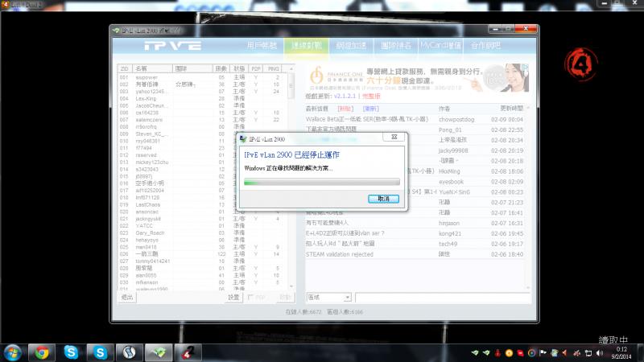Open the volume speaker tray icon
Screen dimensions: 644x362
point(600,353)
